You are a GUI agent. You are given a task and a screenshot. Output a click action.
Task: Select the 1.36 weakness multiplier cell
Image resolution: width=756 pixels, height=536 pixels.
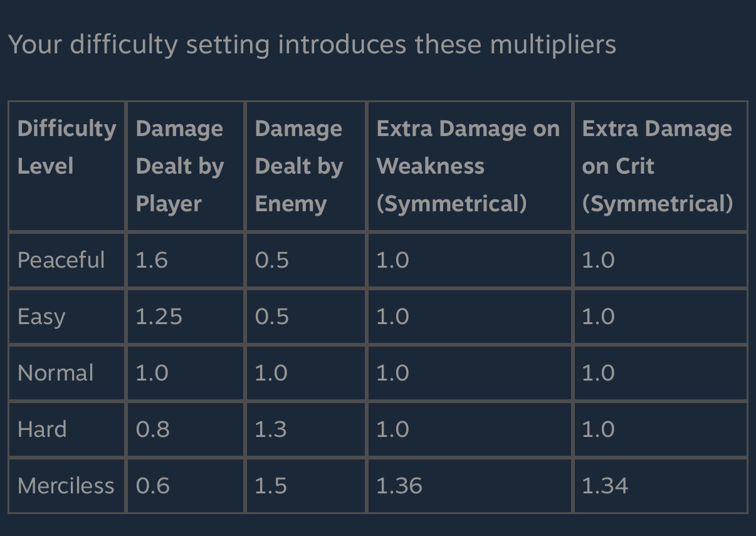(470, 486)
